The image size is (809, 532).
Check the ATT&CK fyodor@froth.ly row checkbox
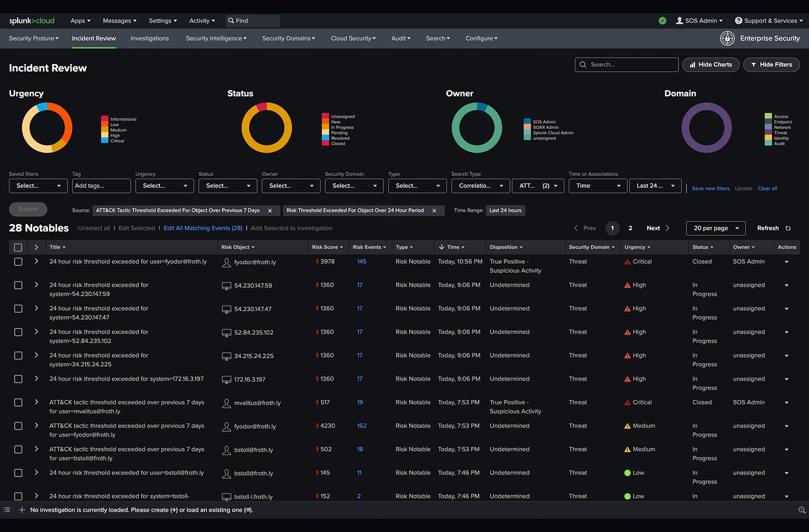pyautogui.click(x=18, y=426)
